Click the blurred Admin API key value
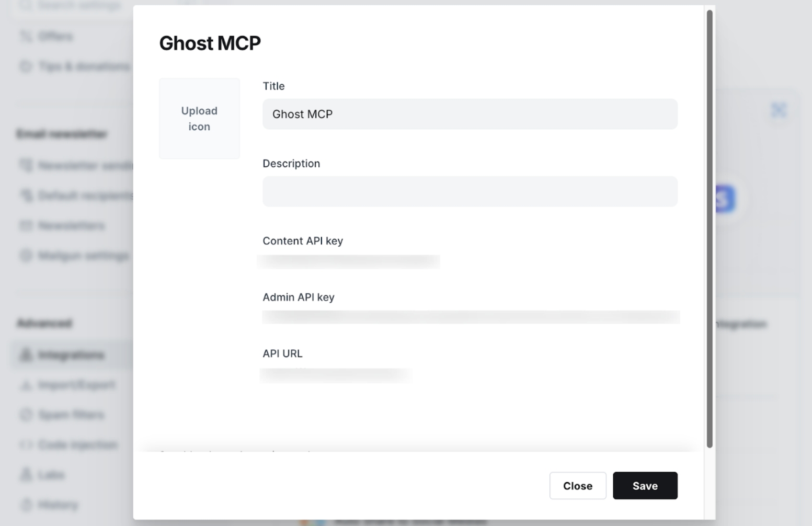The height and width of the screenshot is (526, 812). pos(471,317)
